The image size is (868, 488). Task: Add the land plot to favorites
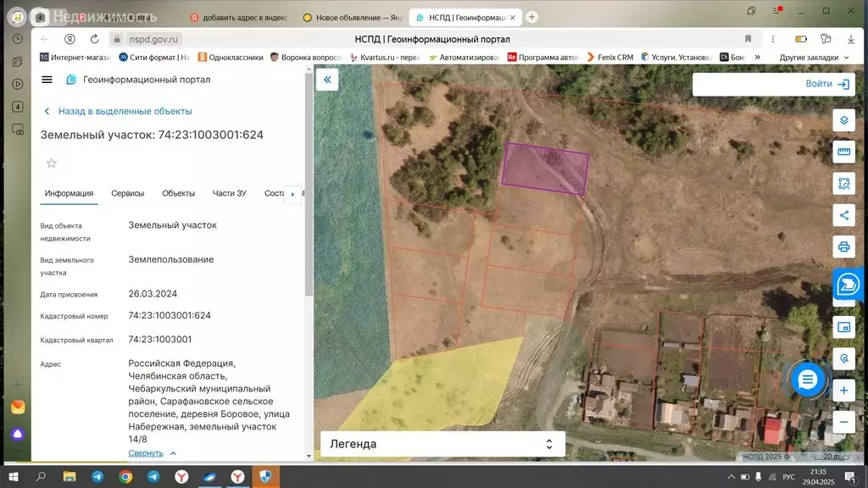point(52,164)
